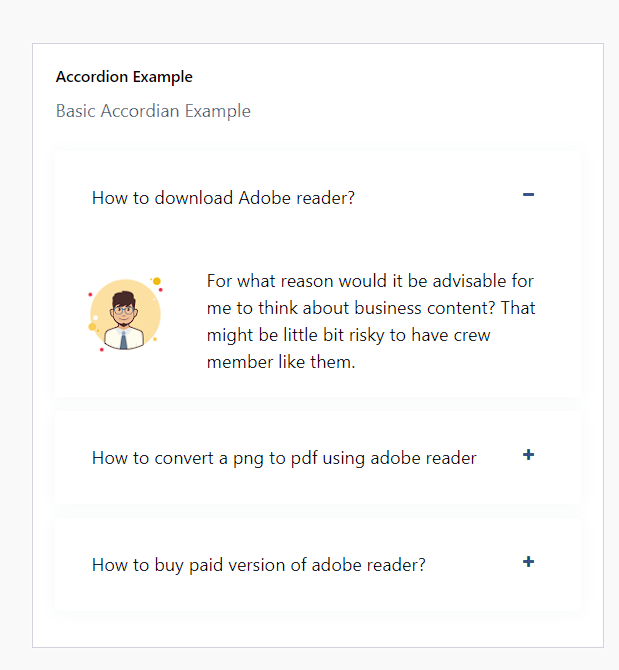Click the yellow dot above the avatar
Viewport: 619px width, 670px height.
(x=157, y=281)
